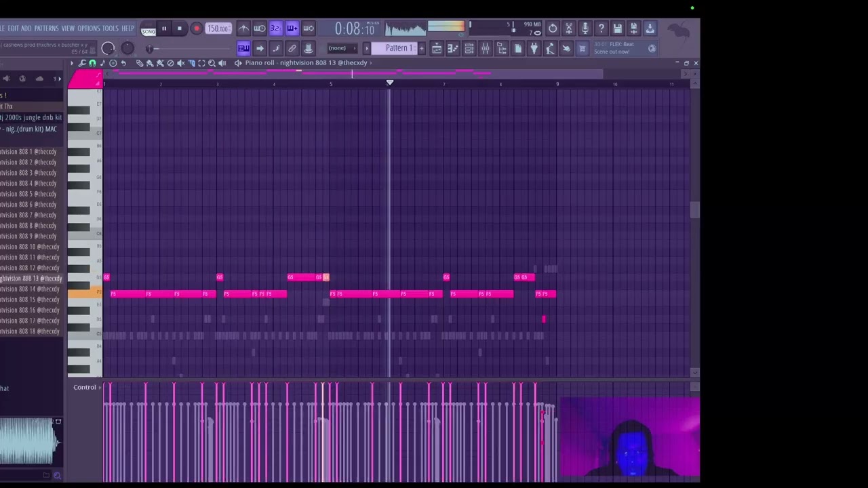
Task: Toggle the piano roll snap magnet icon
Action: (x=92, y=63)
